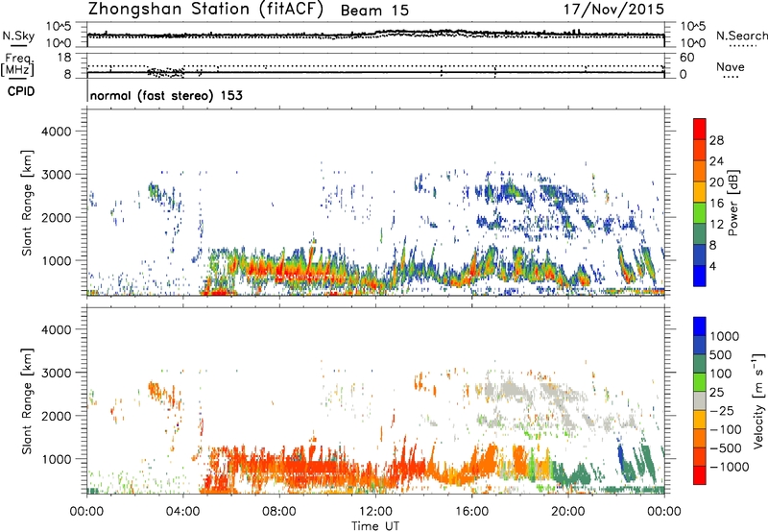Click the gray segment of velocity colorbar
This screenshot has width=768, height=532.
coord(700,401)
